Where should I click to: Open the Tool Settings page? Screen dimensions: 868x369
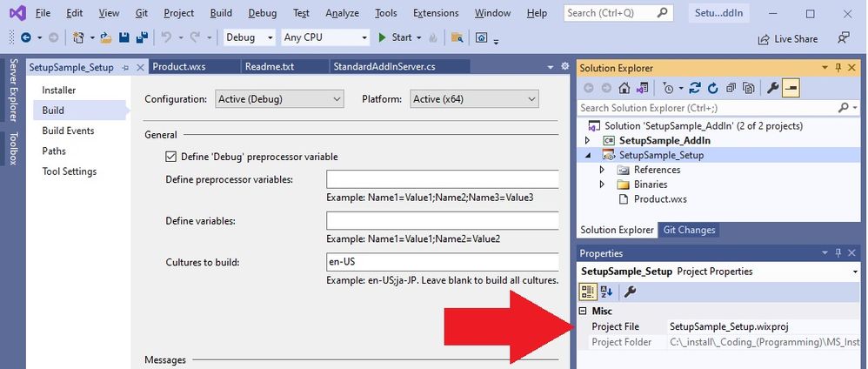pos(70,171)
